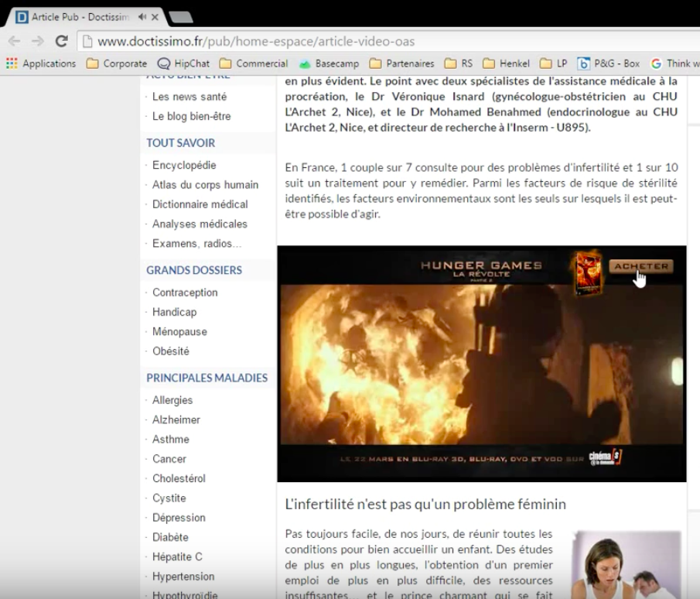Click the Hunger Games fire scene video
This screenshot has height=599, width=700.
481,364
